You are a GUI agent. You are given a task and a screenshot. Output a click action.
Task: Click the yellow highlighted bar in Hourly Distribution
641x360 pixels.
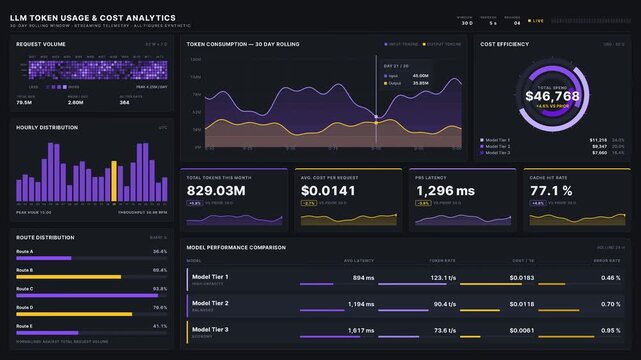click(114, 181)
